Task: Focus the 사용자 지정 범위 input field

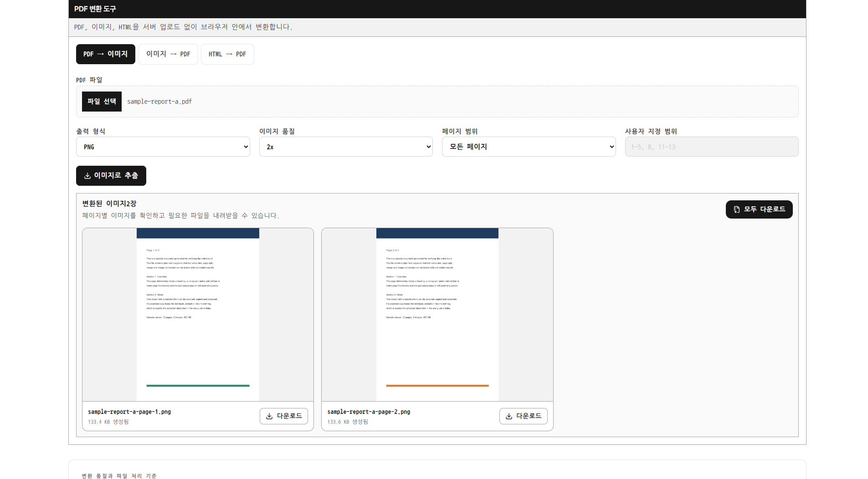Action: pyautogui.click(x=712, y=147)
